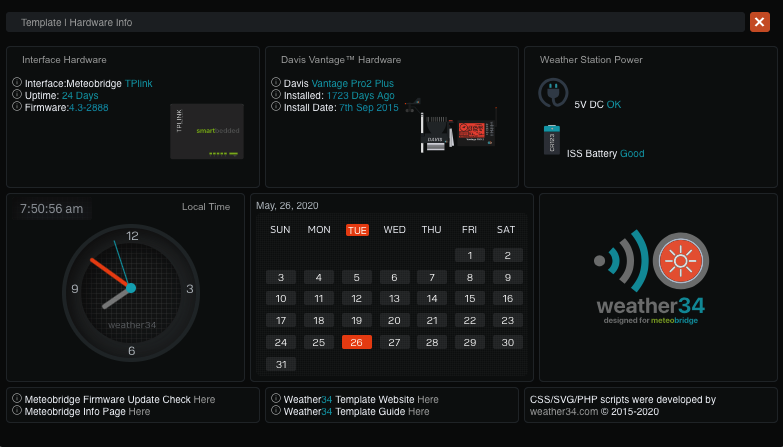This screenshot has height=447, width=783.
Task: Select day 30 in the calendar
Action: pyautogui.click(x=507, y=342)
